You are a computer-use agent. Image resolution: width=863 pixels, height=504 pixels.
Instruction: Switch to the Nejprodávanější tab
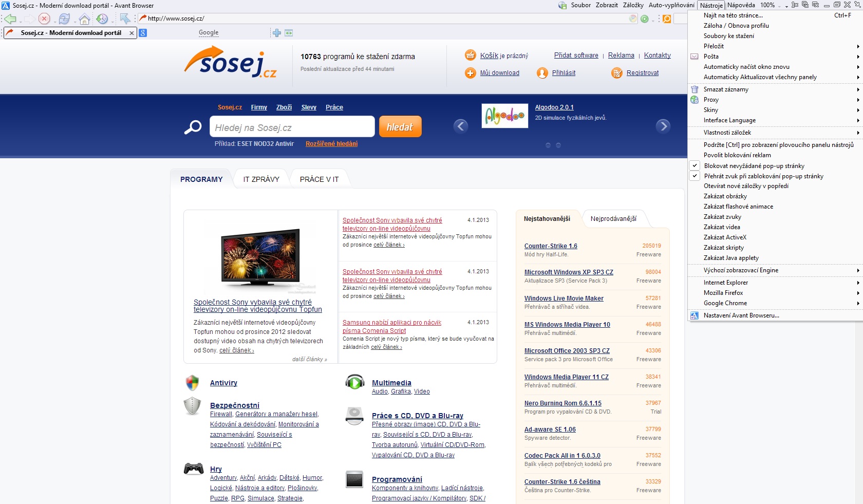(x=613, y=219)
